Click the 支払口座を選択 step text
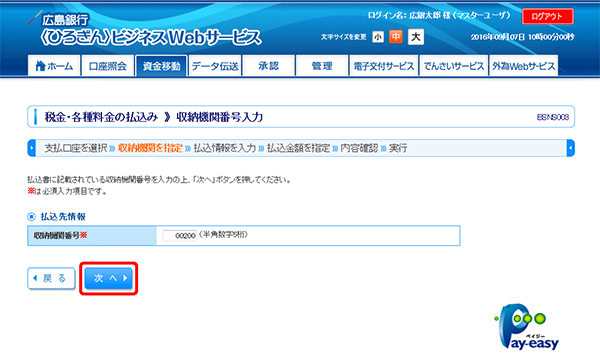600x363 pixels. [76, 148]
